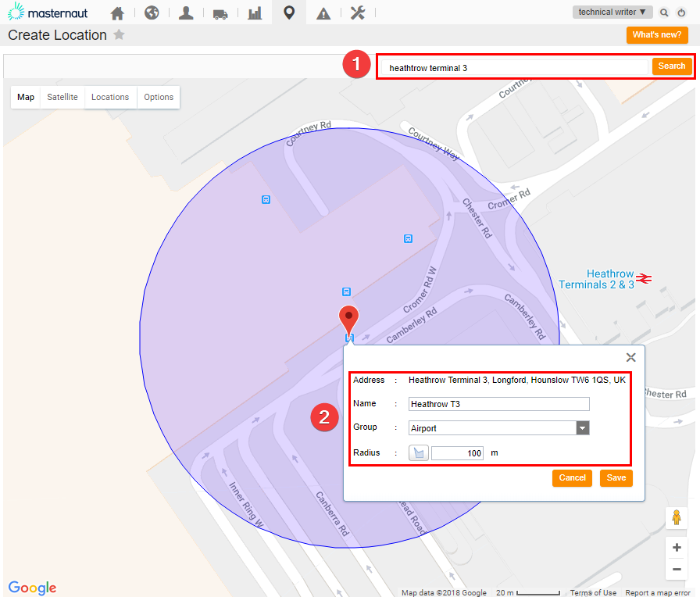Screen dimensions: 700x597
Task: Click the red map marker pin
Action: click(348, 320)
